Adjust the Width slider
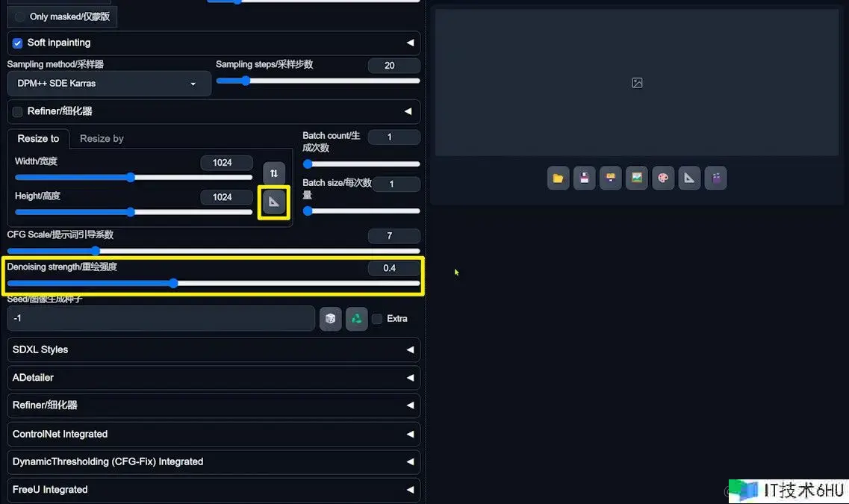This screenshot has width=849, height=504. tap(133, 178)
